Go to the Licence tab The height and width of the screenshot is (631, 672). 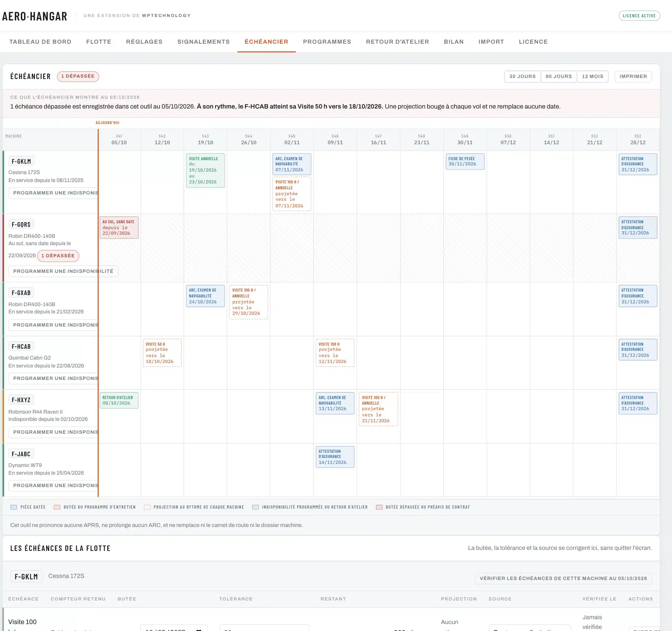click(533, 42)
